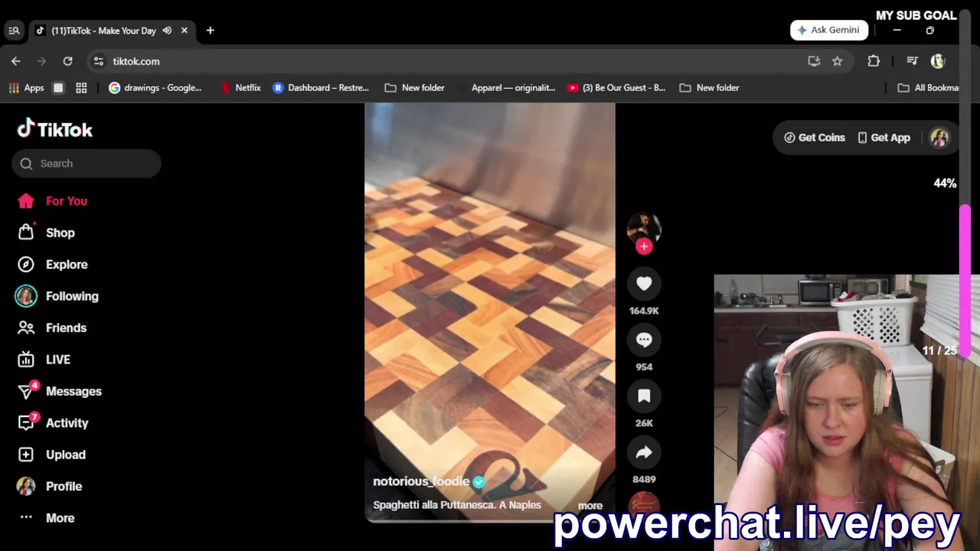
Task: Expand the caption with the more link
Action: coord(590,506)
